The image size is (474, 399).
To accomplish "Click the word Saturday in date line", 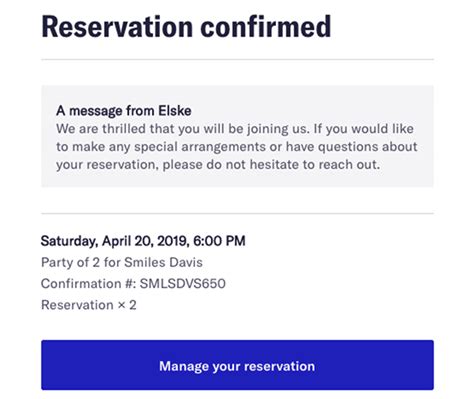I will [x=69, y=241].
